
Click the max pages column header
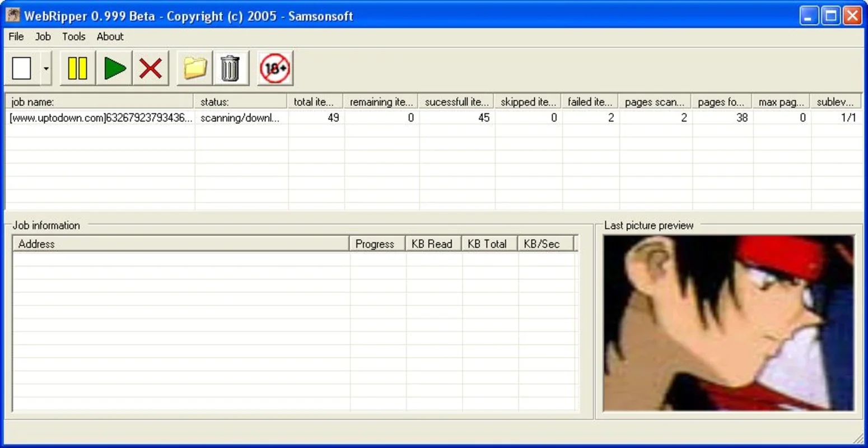tap(781, 101)
